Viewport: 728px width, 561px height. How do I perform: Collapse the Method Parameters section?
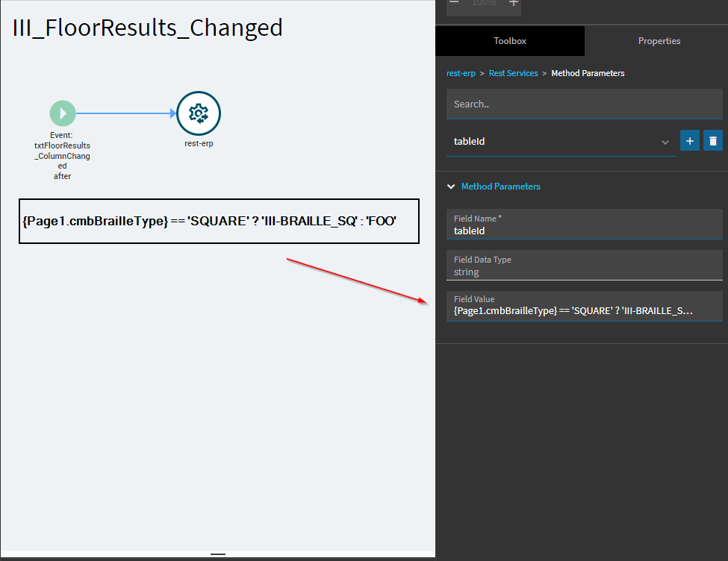coord(451,187)
